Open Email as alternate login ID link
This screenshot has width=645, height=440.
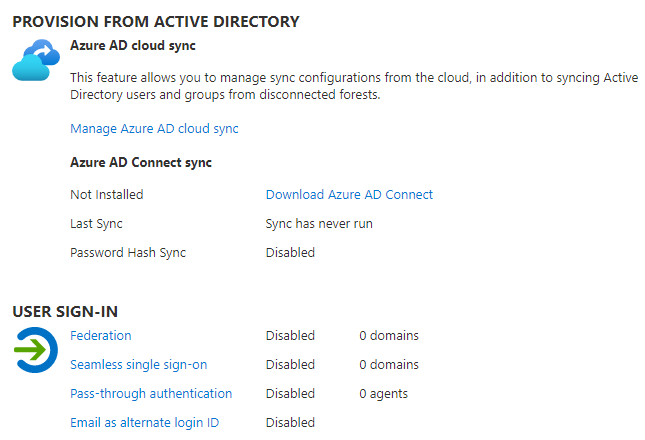pyautogui.click(x=144, y=423)
